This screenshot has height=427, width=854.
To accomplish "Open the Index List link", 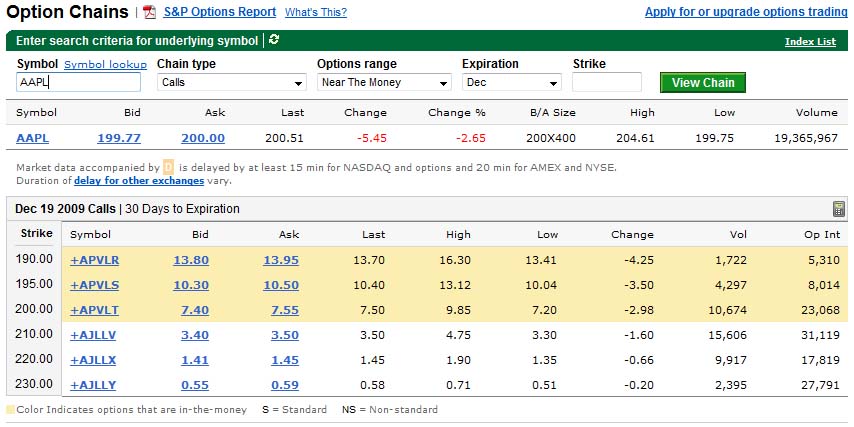I will pos(810,42).
